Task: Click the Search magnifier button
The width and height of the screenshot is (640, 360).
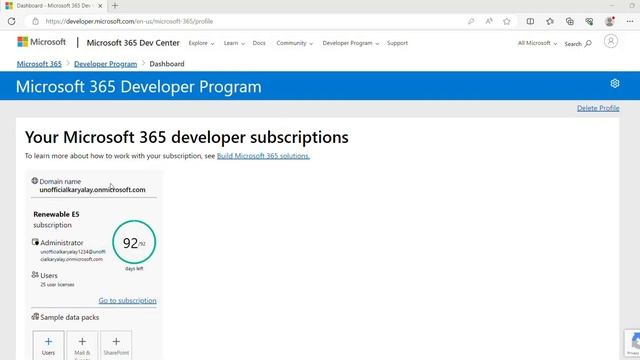Action: (x=578, y=44)
